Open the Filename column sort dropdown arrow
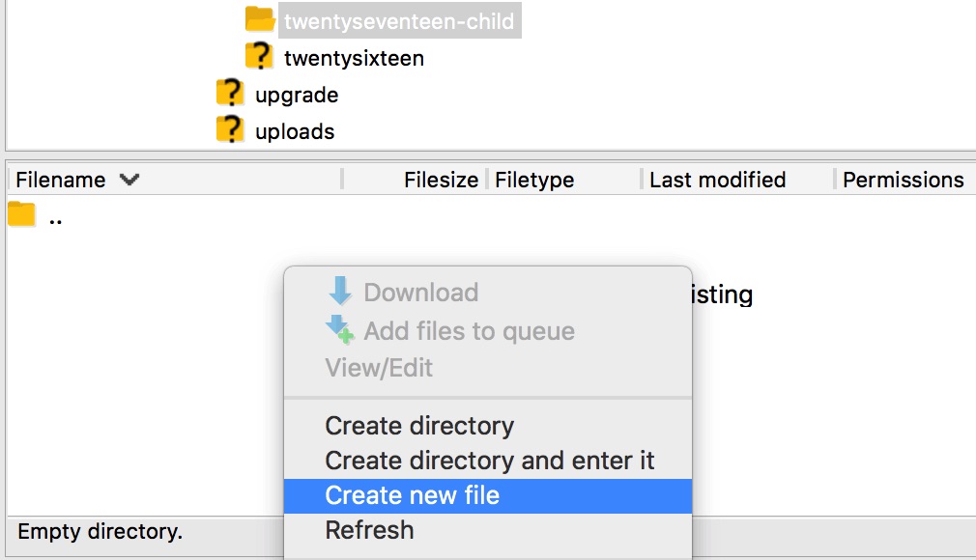This screenshot has width=976, height=560. [x=130, y=180]
